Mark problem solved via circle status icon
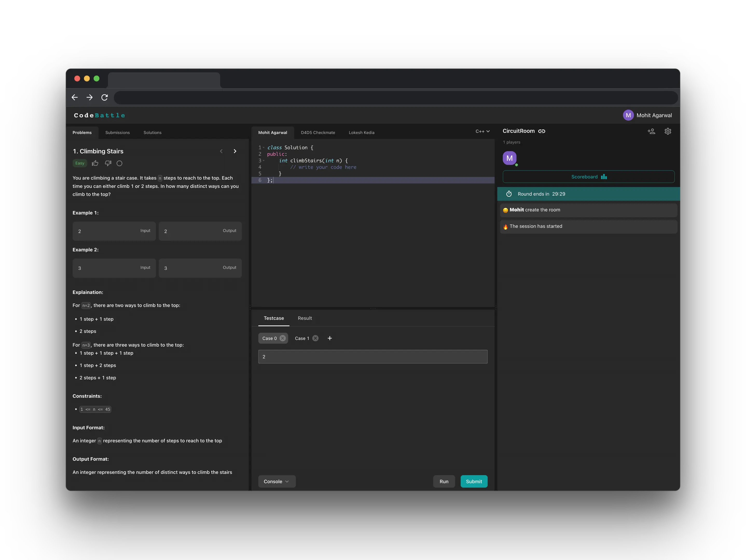 [x=119, y=163]
